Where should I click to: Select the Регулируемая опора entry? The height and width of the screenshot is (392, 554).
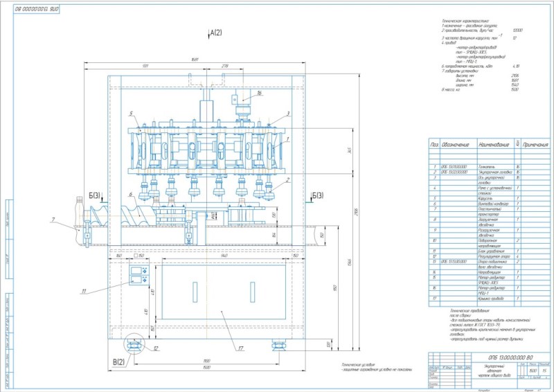pos(494,256)
